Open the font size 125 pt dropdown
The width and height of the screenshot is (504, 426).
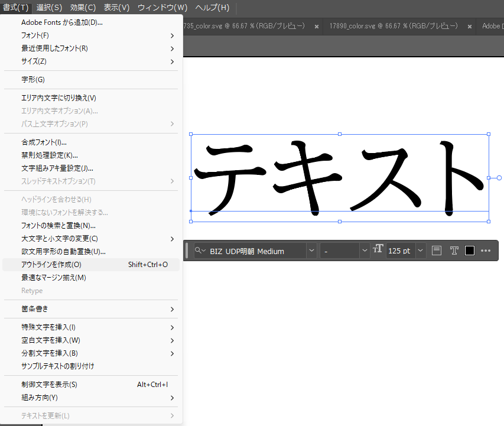[420, 251]
